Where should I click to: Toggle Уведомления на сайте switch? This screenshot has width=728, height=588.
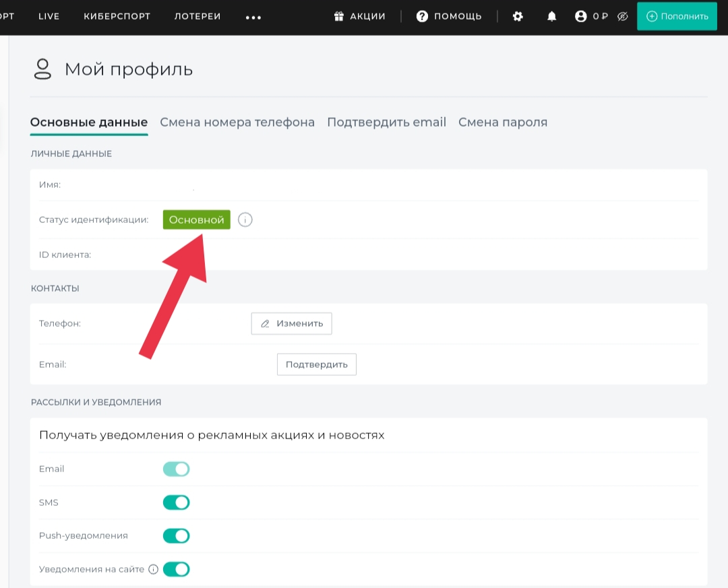(x=177, y=569)
